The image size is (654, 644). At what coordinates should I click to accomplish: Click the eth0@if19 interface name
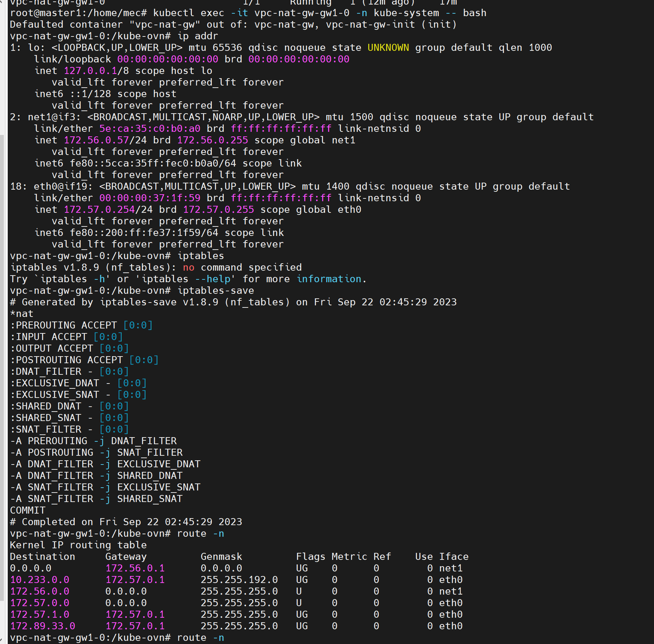coord(62,186)
